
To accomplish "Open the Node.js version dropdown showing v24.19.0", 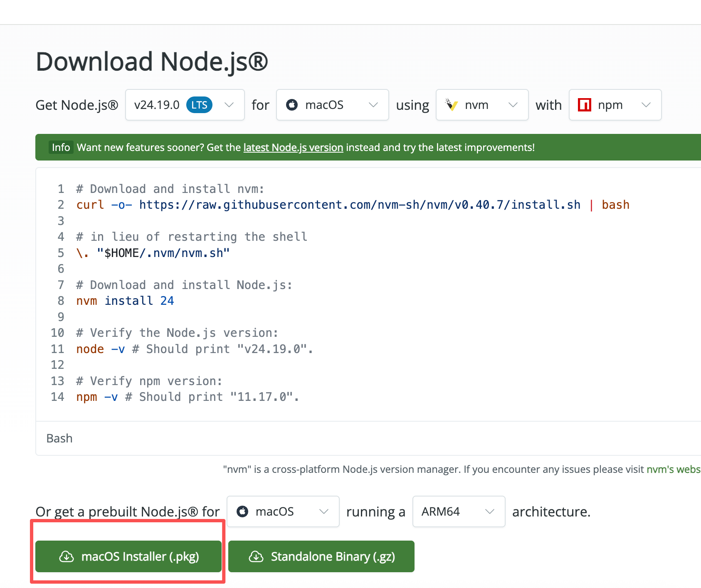I will click(x=185, y=105).
